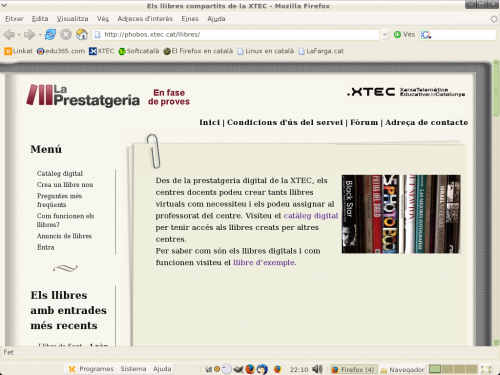500x375 pixels.
Task: Open the Visualitza menu
Action: [x=72, y=19]
